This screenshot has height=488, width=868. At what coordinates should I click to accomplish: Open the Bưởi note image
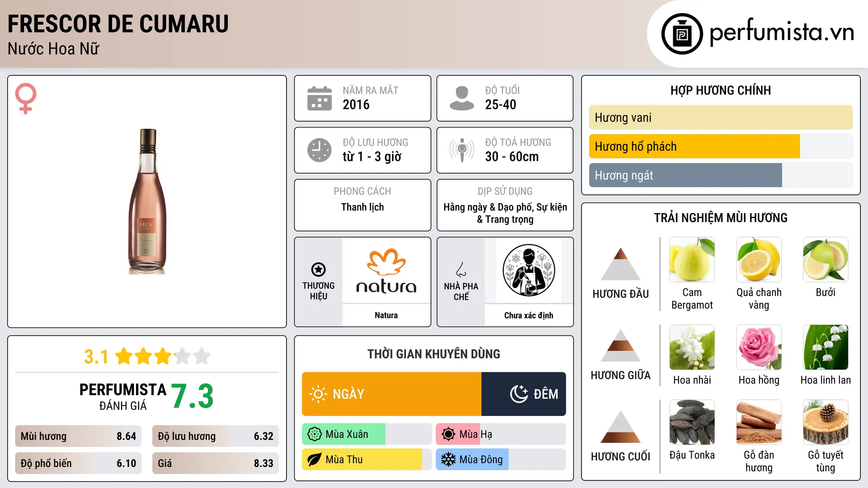826,260
